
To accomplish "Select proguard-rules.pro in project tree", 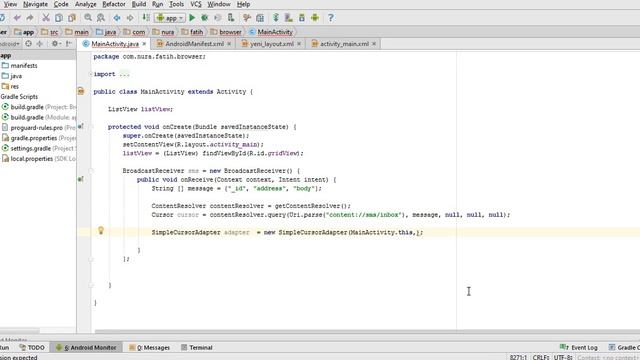I will tap(38, 127).
